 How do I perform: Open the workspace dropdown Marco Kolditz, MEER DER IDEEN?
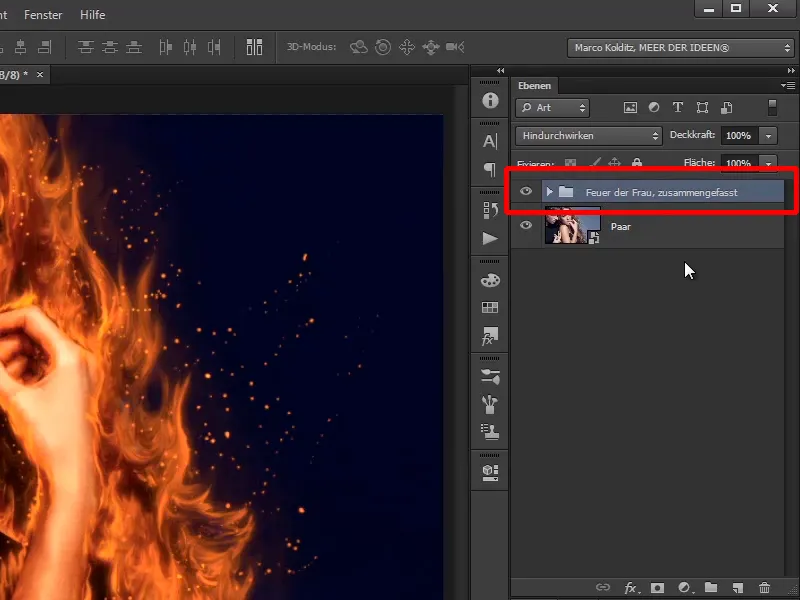681,48
